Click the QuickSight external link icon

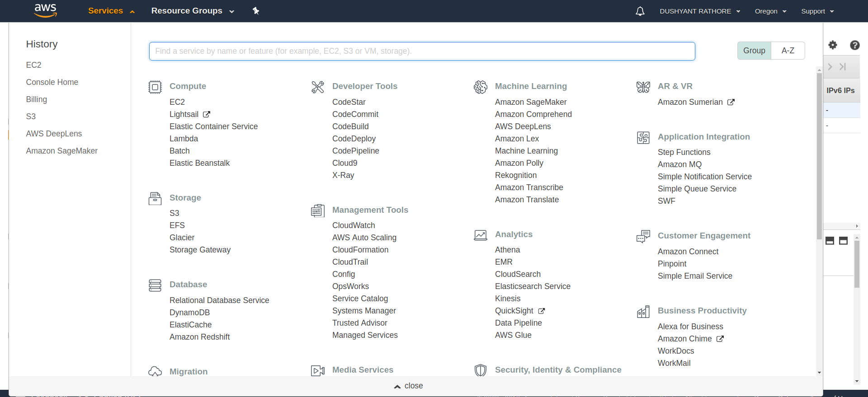(542, 311)
